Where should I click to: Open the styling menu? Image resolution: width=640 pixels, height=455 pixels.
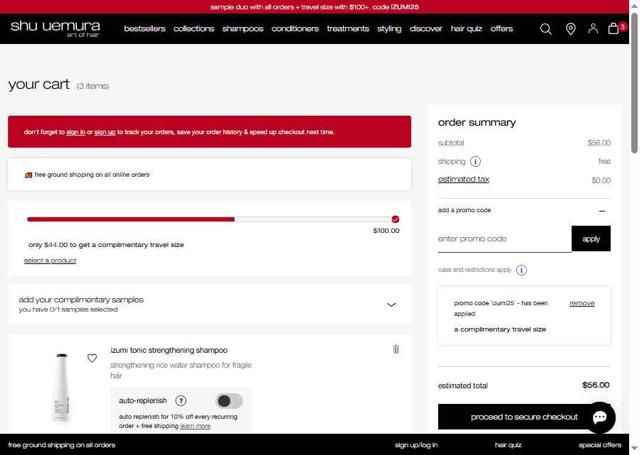(x=389, y=29)
